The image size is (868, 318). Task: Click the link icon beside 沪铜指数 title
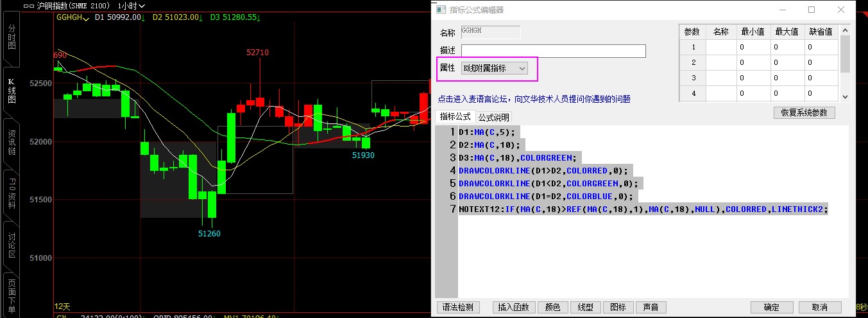(x=28, y=5)
